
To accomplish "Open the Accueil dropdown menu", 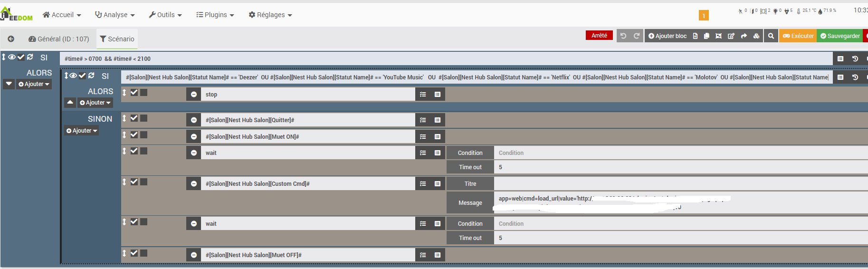I will tap(62, 15).
